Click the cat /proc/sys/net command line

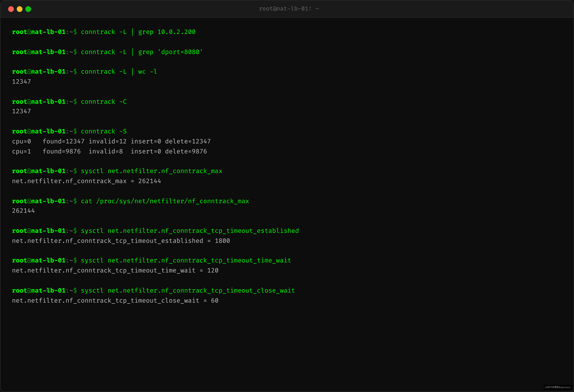click(x=165, y=201)
